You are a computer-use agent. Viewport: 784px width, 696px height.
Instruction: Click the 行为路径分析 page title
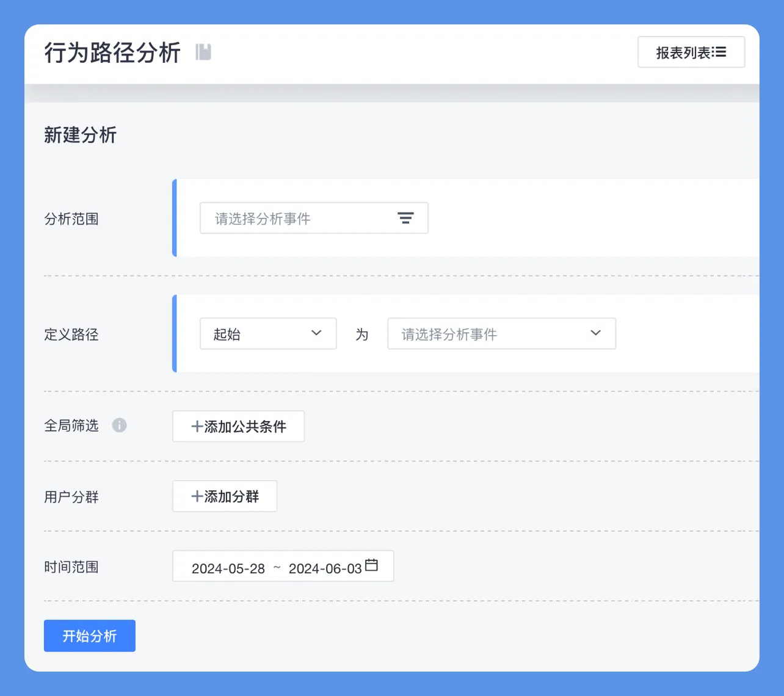(112, 53)
